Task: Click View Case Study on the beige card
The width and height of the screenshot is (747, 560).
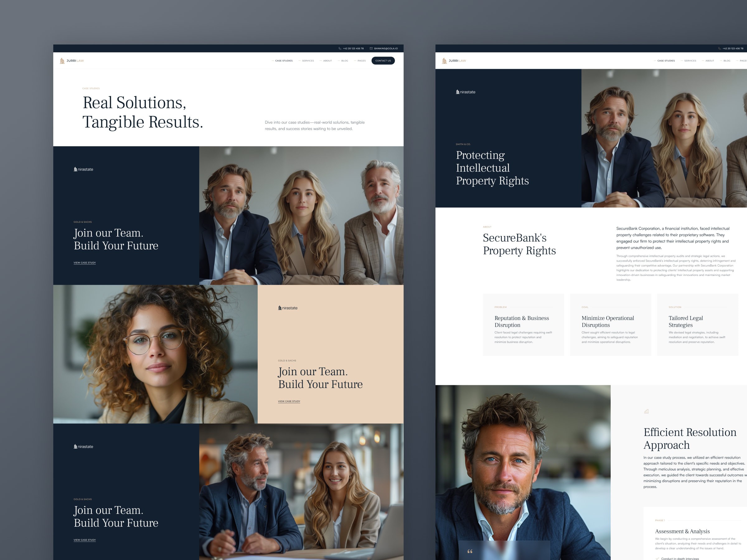Action: pyautogui.click(x=289, y=401)
